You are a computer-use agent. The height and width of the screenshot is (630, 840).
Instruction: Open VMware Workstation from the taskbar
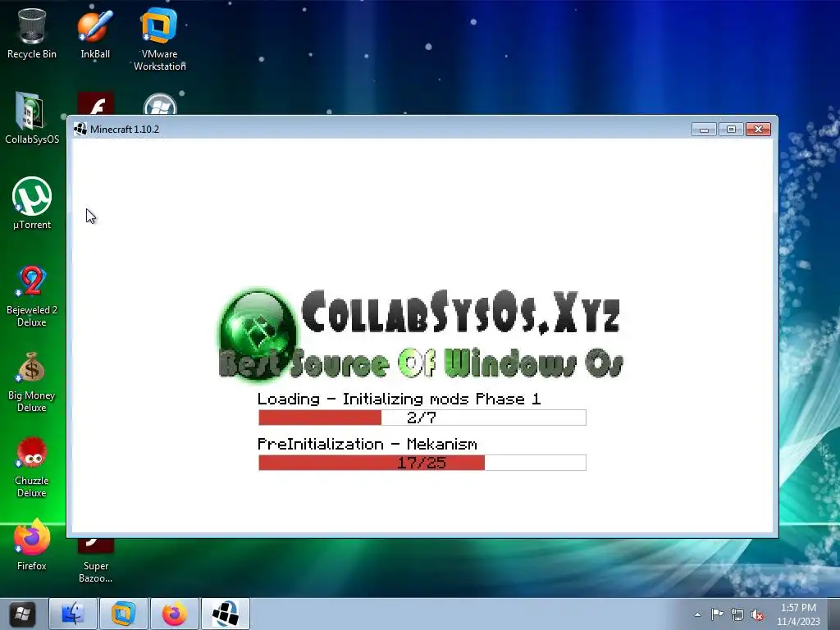click(x=123, y=614)
